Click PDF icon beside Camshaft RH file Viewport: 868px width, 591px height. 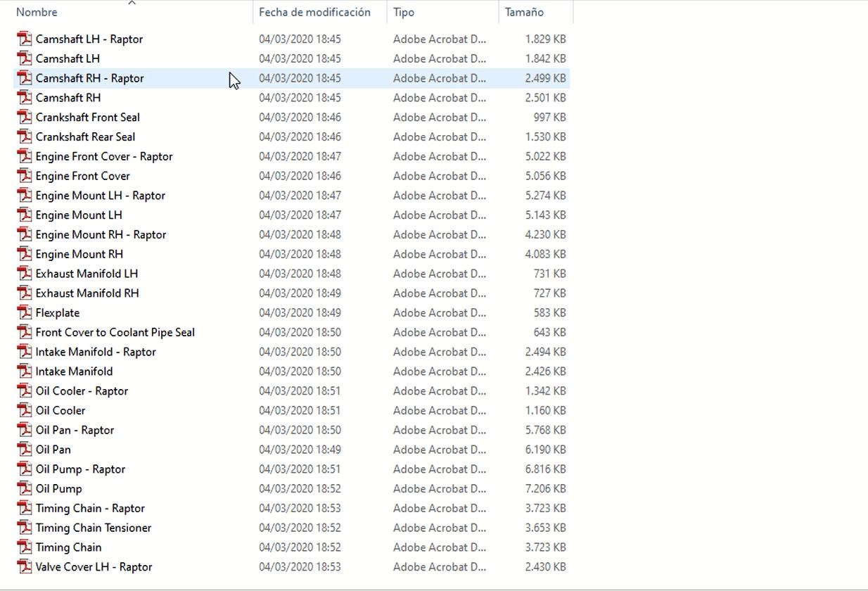click(x=25, y=98)
